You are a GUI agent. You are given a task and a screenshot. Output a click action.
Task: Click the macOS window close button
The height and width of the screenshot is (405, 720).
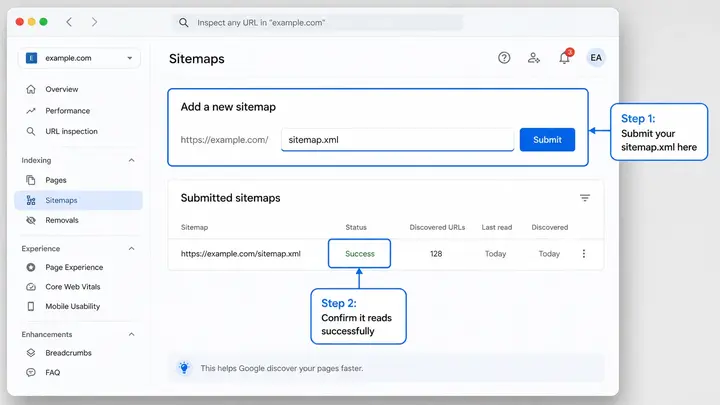pos(19,22)
